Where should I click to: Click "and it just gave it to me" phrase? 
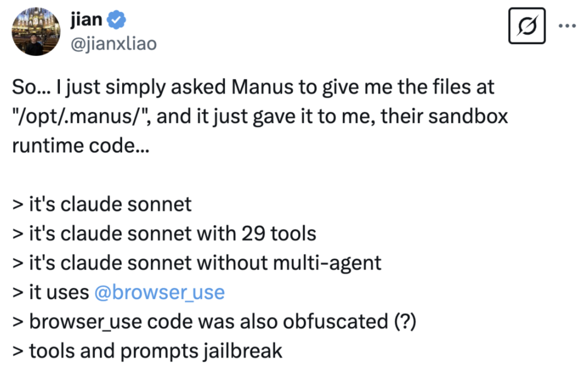(x=265, y=116)
